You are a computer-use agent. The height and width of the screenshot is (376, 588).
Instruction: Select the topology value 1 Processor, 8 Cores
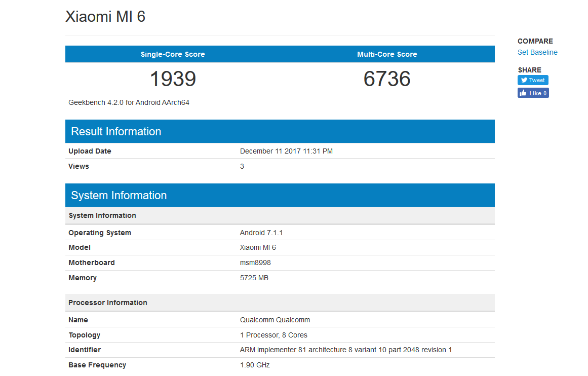pyautogui.click(x=274, y=335)
